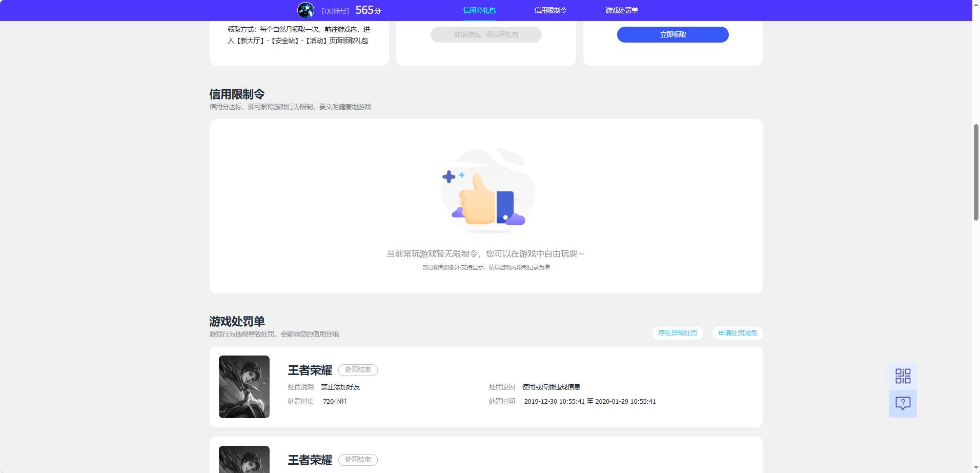This screenshot has height=473, width=980.
Task: Click the 申请处罚减免 link
Action: coord(738,333)
